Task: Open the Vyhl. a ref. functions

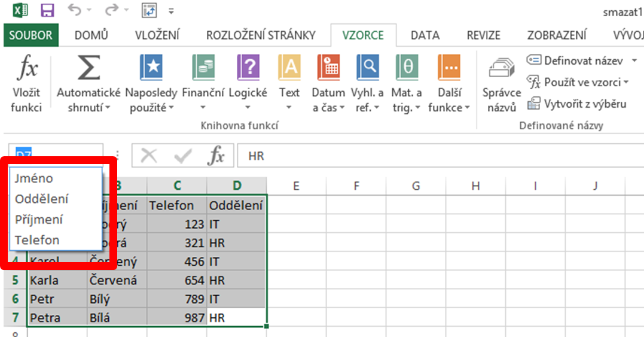Action: (367, 83)
